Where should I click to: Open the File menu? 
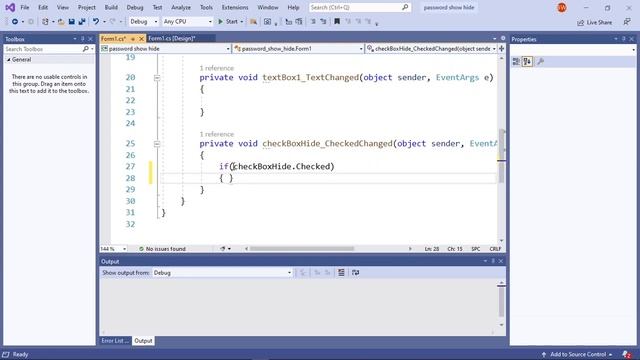(x=25, y=7)
